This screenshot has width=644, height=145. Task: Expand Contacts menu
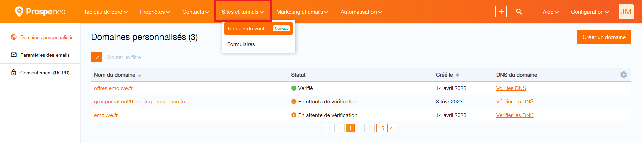196,12
